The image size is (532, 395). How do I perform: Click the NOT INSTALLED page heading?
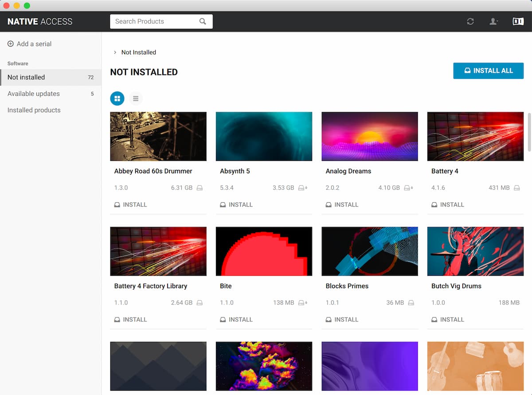pyautogui.click(x=144, y=72)
